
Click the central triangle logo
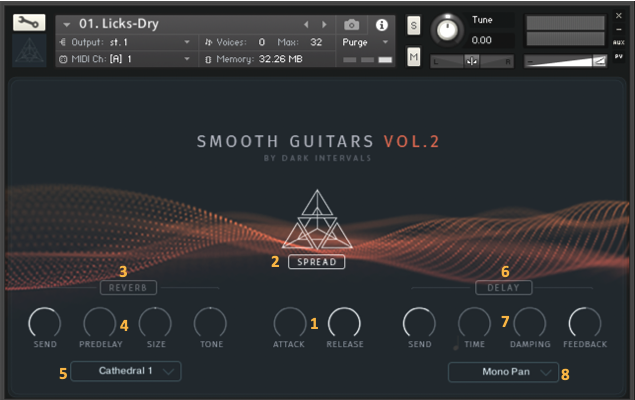(318, 219)
